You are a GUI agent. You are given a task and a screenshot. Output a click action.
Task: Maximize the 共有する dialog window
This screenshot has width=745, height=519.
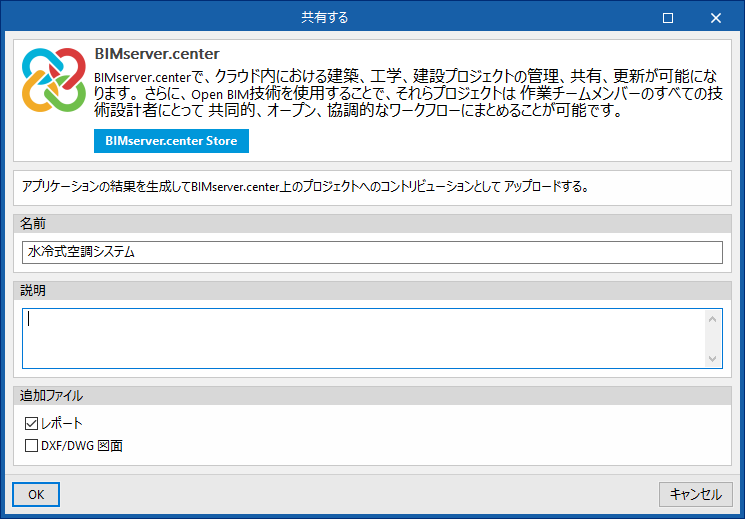668,18
